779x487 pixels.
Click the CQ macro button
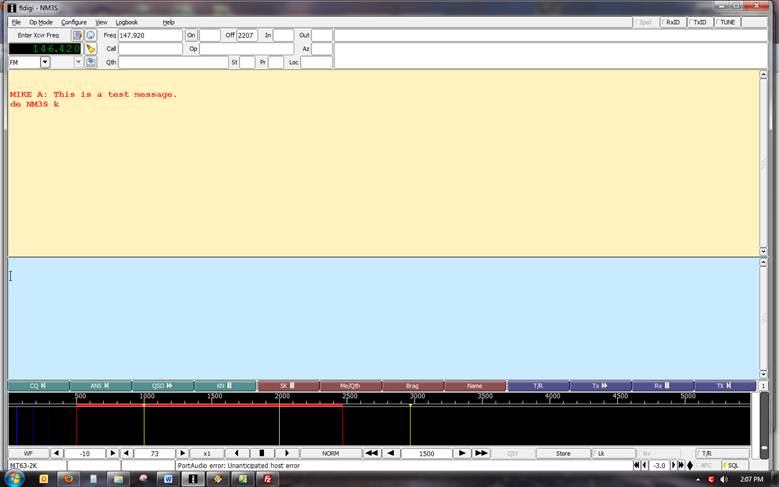tap(38, 385)
